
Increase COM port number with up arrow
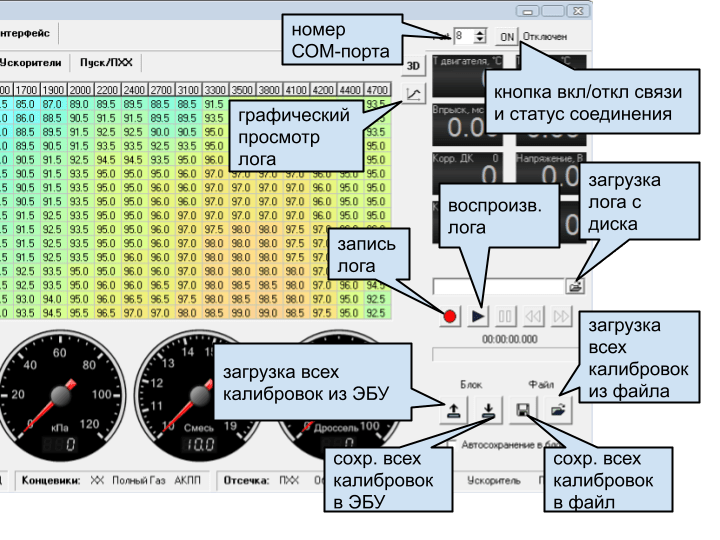click(x=480, y=31)
